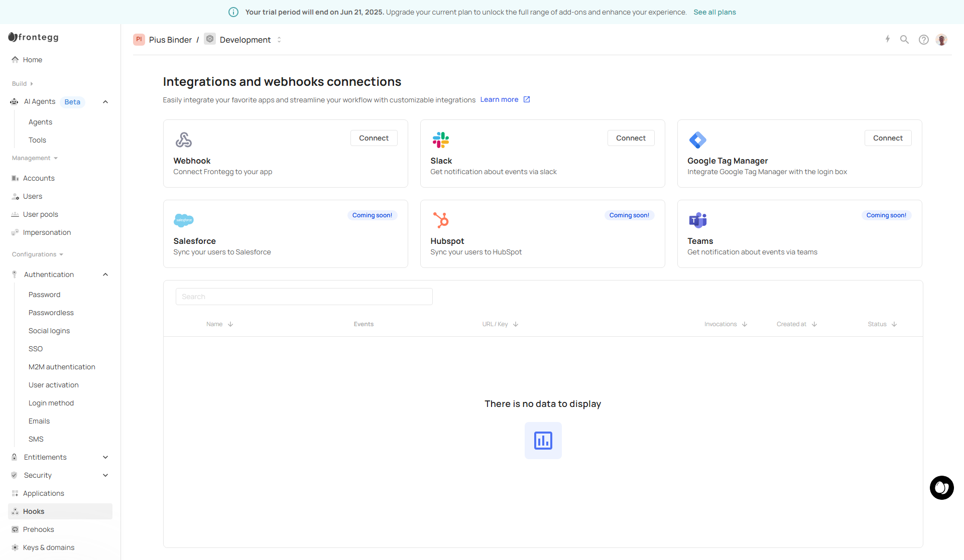
Task: Open Passwordless settings
Action: (x=51, y=313)
